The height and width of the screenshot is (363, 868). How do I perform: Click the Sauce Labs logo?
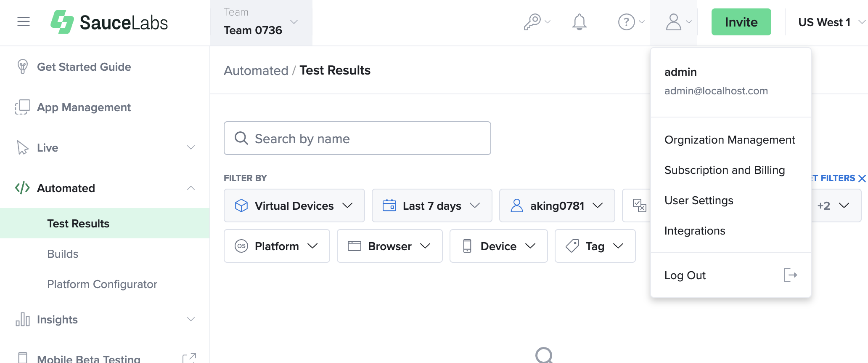108,22
